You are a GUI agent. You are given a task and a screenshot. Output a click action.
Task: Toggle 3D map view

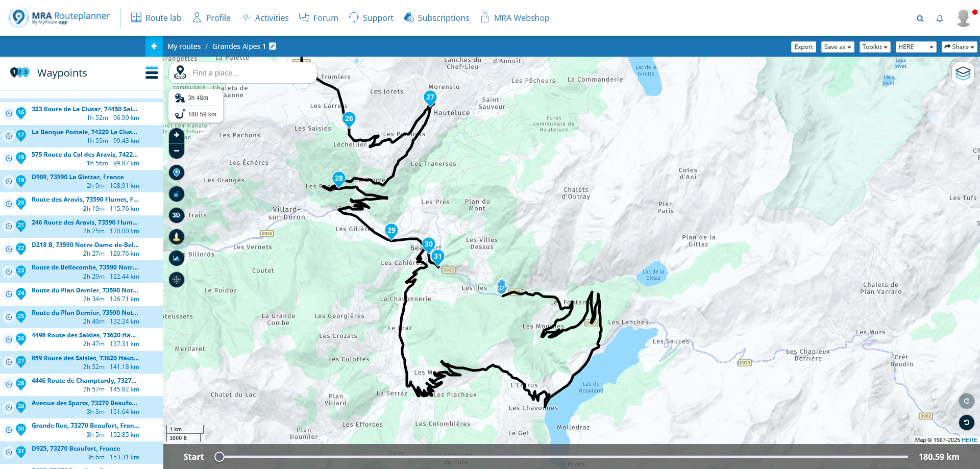177,215
